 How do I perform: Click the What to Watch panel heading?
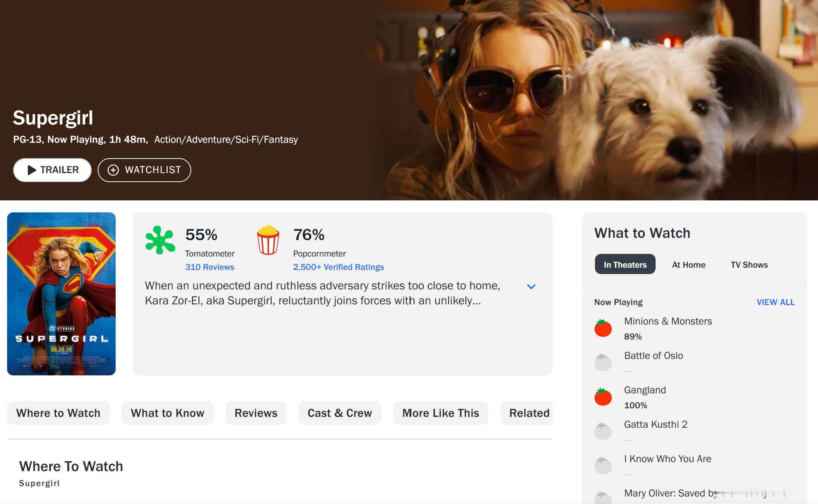pos(642,233)
